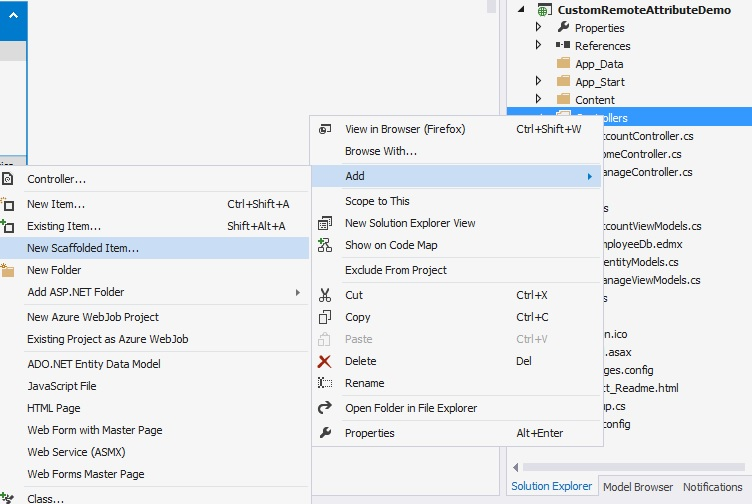Click the red Delete X icon
752x504 pixels.
point(324,361)
